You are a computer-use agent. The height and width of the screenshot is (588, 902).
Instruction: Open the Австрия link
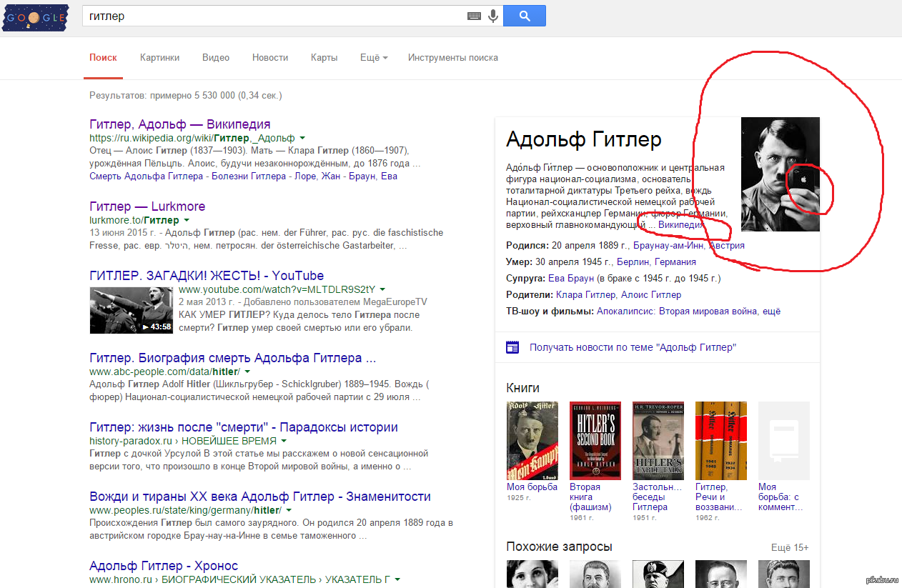pyautogui.click(x=726, y=245)
